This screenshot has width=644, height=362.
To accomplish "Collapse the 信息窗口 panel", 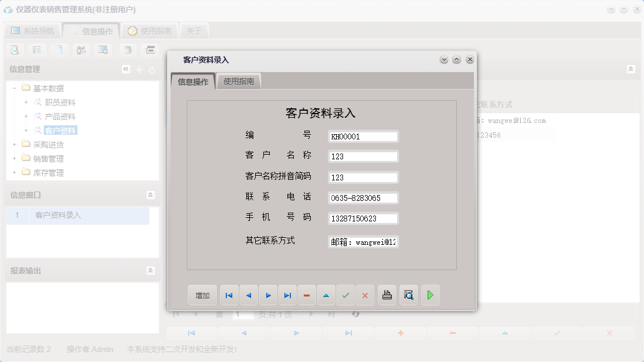I will [x=152, y=194].
